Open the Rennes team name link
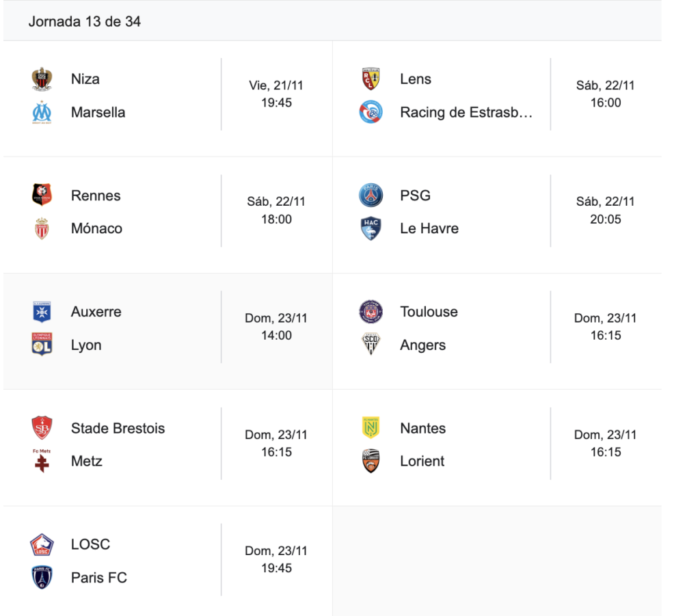 tap(96, 196)
